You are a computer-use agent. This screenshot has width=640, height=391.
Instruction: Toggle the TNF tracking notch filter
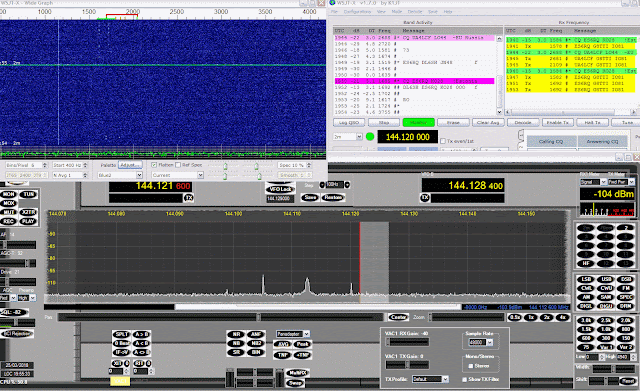coord(283,355)
